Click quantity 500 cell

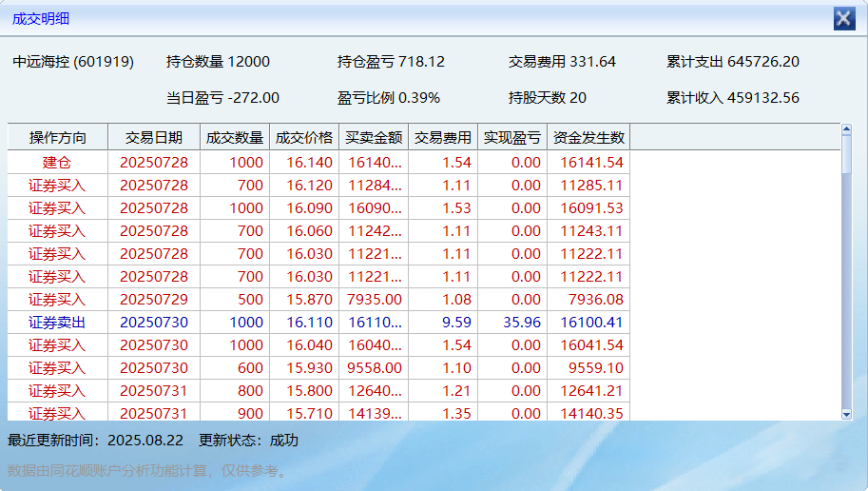point(235,299)
